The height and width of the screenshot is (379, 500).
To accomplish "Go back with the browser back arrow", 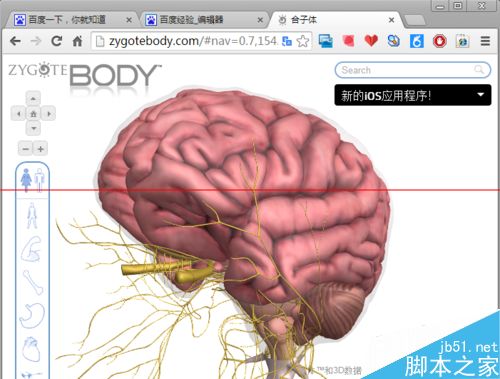I will coord(15,41).
